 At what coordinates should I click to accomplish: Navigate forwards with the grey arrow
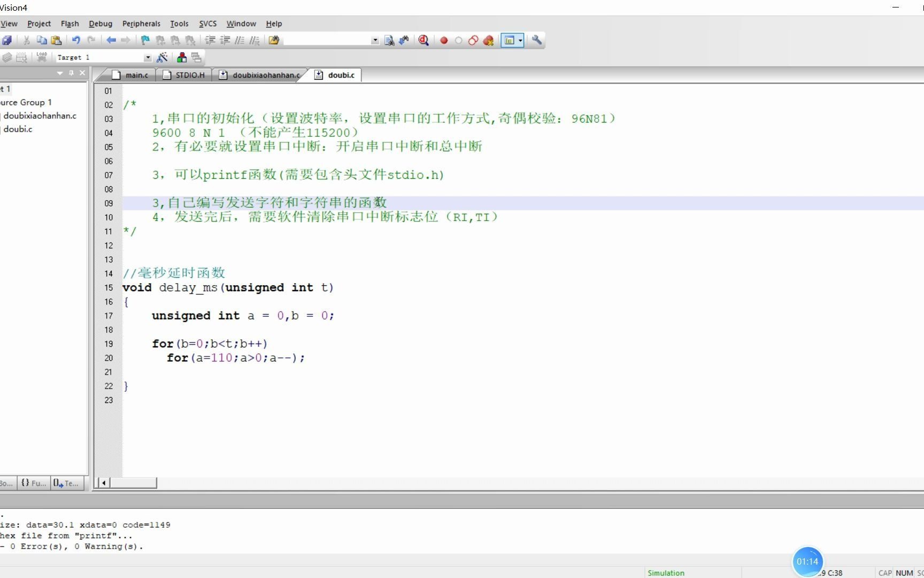tap(126, 40)
